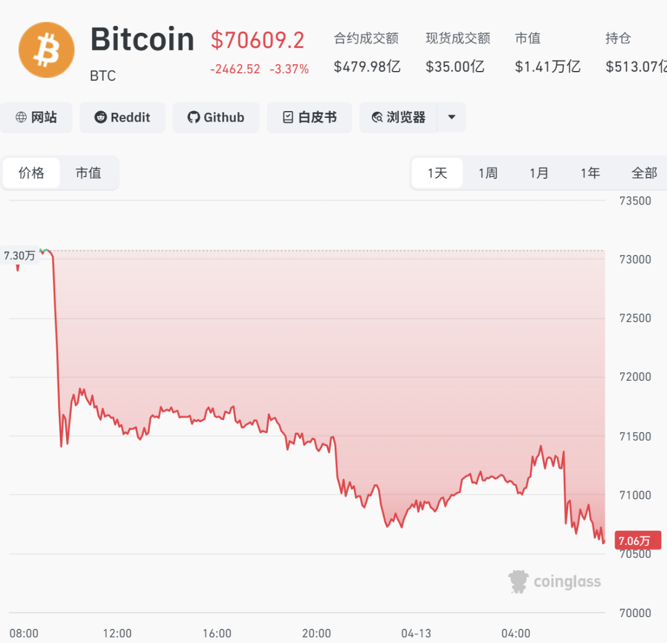Click the Github octocat icon
The height and width of the screenshot is (643, 667).
click(193, 117)
